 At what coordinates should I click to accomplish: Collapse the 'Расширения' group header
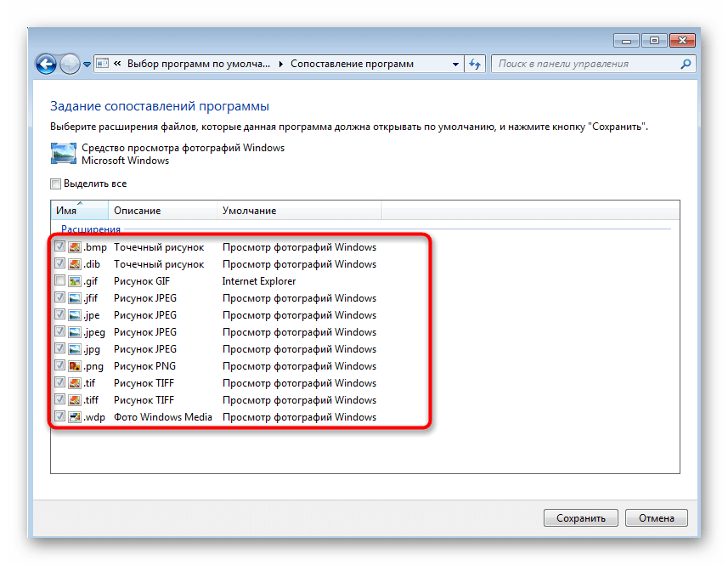91,229
